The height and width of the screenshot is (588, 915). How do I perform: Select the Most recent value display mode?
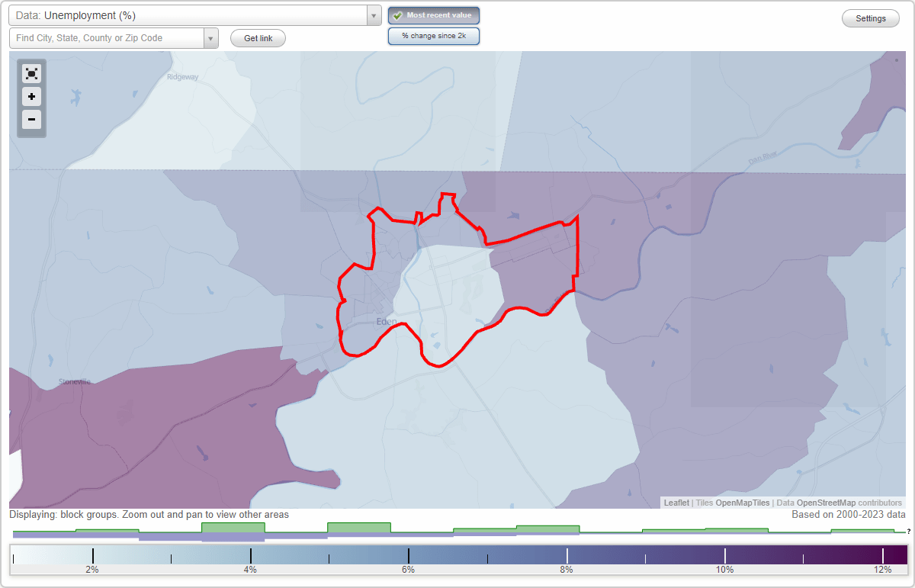(433, 15)
